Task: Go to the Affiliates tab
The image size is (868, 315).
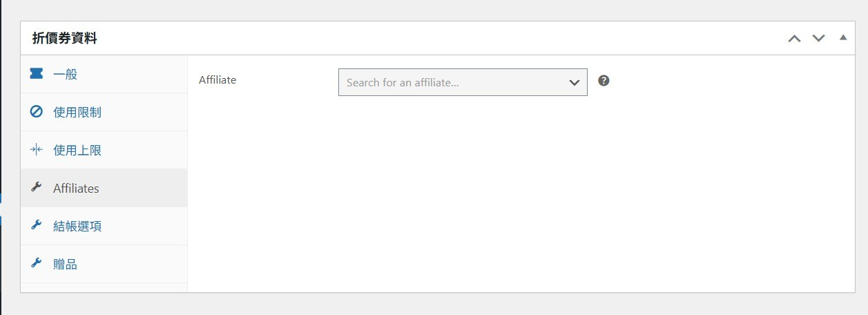Action: [x=76, y=188]
